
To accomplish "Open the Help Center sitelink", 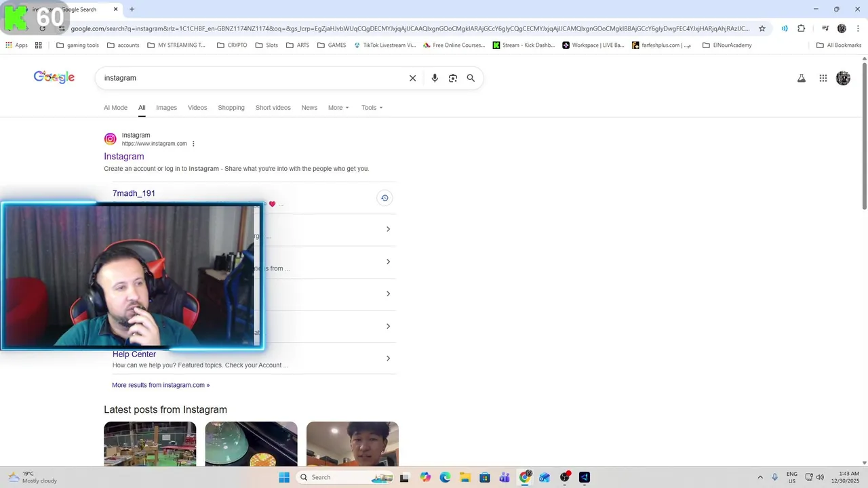I will pos(134,354).
